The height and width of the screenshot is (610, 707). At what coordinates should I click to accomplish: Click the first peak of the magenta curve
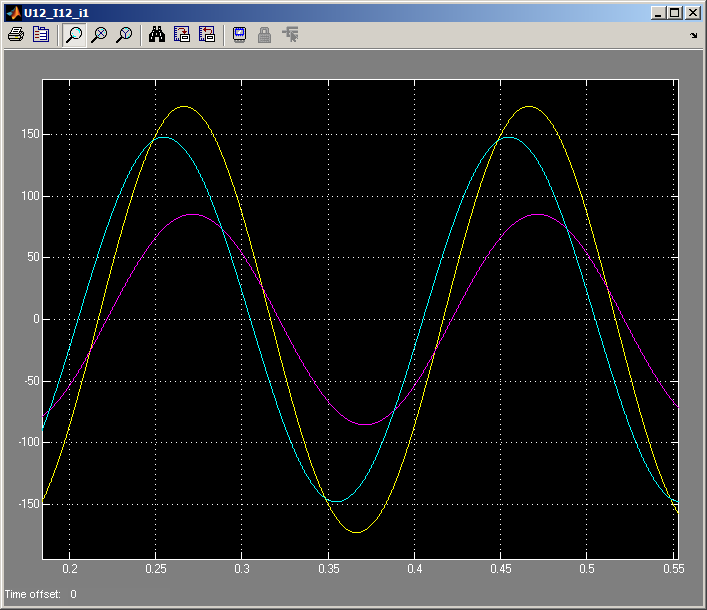coord(192,214)
